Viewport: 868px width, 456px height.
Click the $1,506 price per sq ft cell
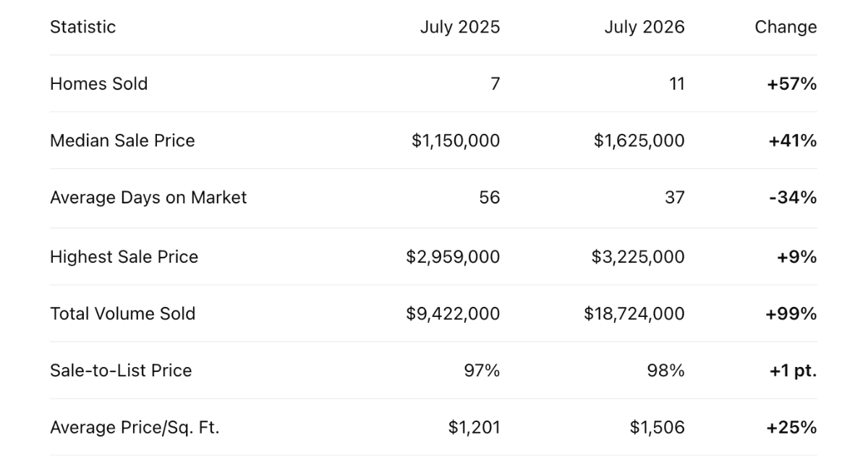(x=657, y=428)
